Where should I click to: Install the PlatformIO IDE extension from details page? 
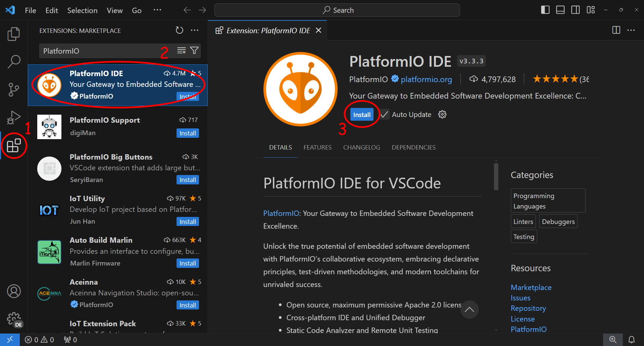click(361, 115)
